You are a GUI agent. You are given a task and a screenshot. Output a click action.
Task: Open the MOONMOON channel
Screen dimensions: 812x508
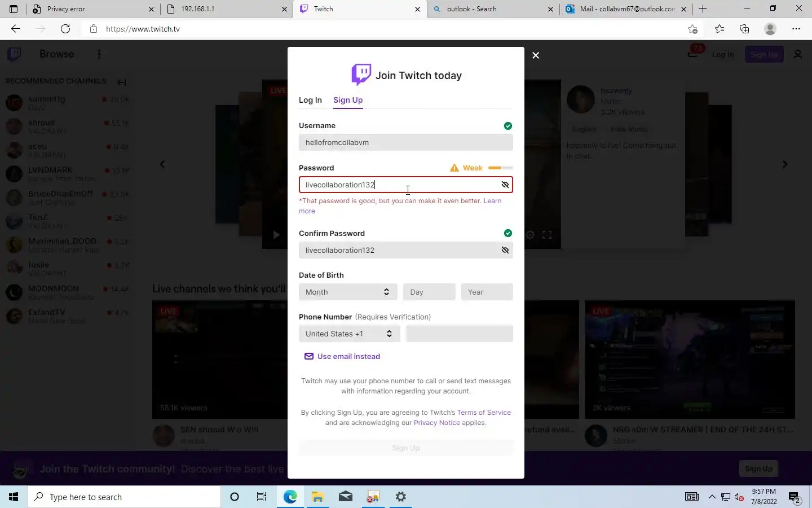68,292
